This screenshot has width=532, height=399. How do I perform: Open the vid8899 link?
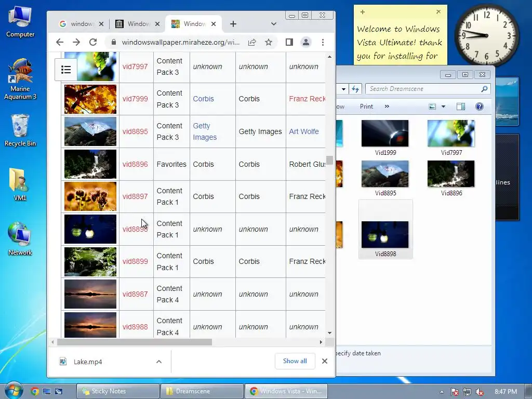(135, 261)
